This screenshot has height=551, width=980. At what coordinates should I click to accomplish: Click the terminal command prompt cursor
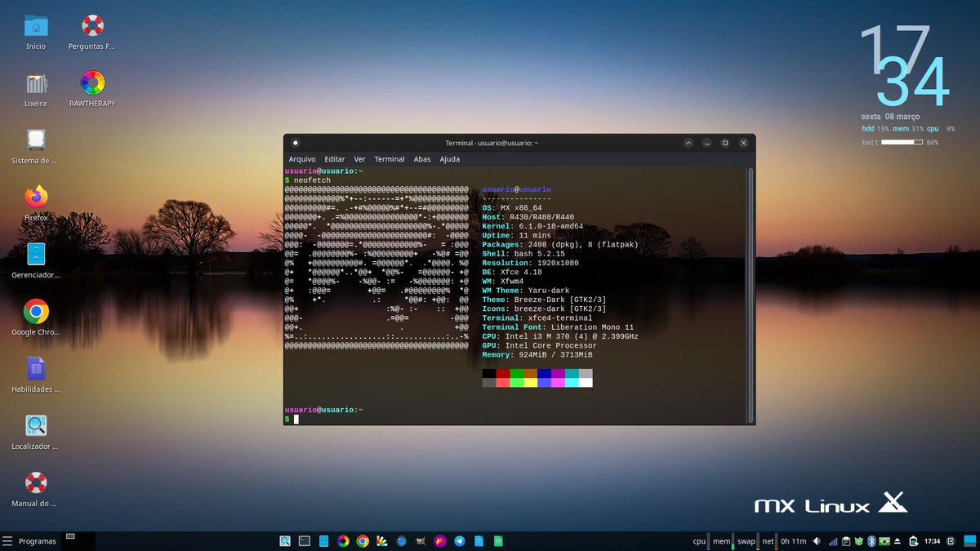point(296,420)
